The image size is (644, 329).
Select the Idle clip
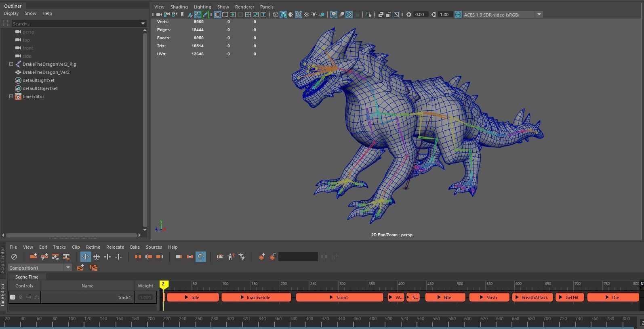pyautogui.click(x=193, y=298)
